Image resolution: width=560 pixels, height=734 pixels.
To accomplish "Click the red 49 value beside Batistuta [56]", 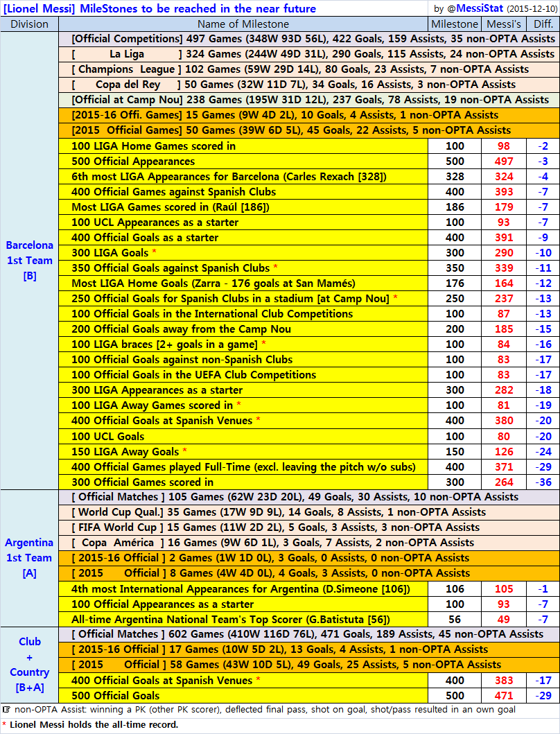I will 504,620.
